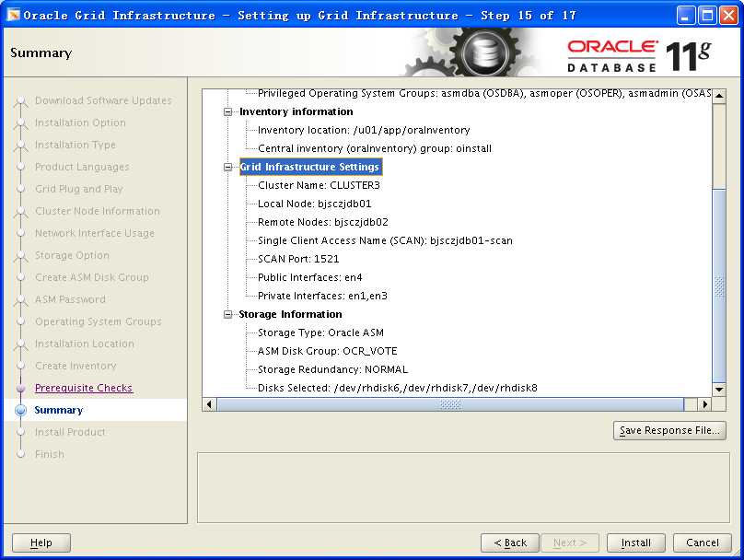Click the Installation Type step
Screen dimensions: 744x560
[x=76, y=145]
